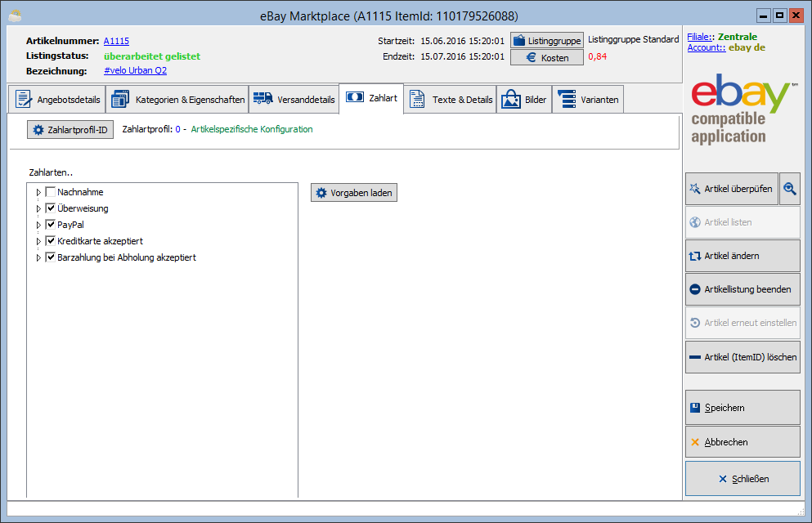Click the überarbeitet gelistet status text
This screenshot has width=812, height=523.
click(152, 56)
